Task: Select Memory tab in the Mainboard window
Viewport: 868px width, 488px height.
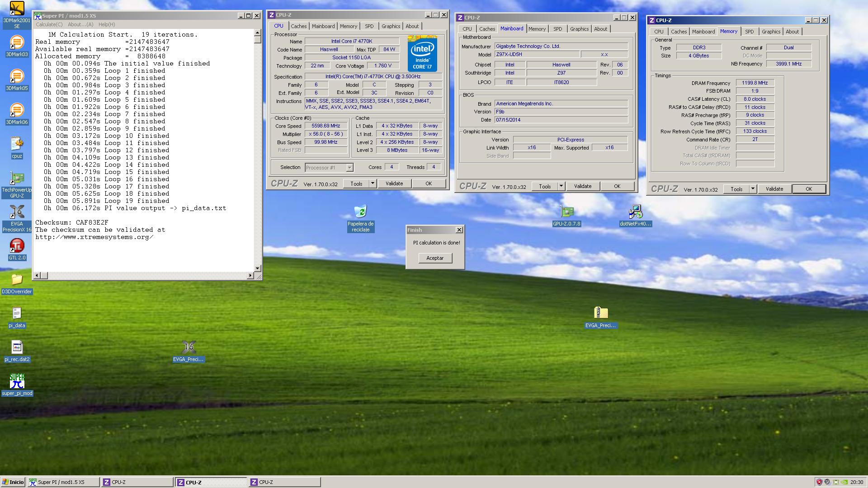Action: click(x=537, y=29)
